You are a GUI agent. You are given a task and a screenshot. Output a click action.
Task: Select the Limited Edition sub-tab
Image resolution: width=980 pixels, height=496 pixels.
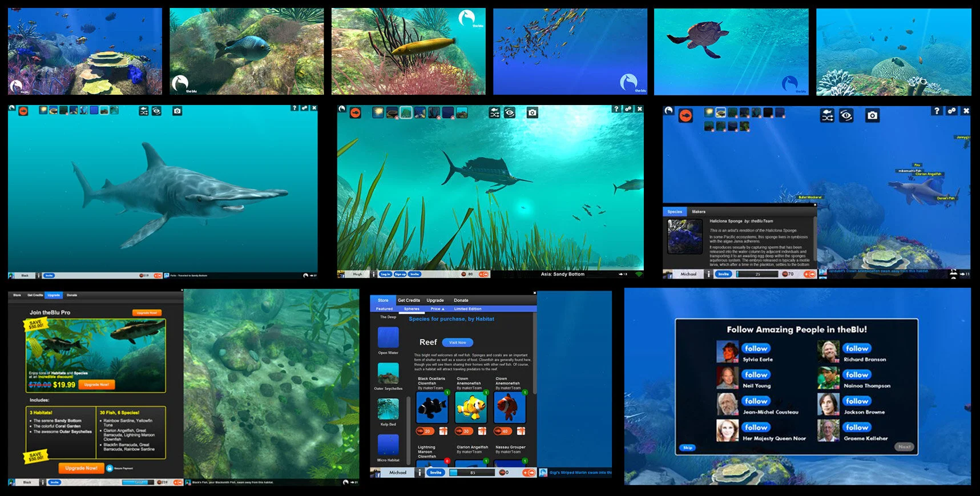tap(467, 309)
